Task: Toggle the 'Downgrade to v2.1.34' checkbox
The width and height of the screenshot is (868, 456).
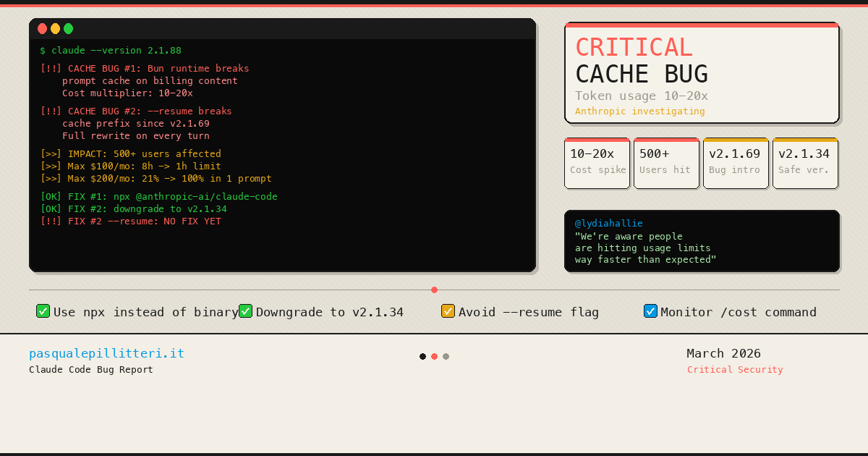Action: tap(245, 311)
